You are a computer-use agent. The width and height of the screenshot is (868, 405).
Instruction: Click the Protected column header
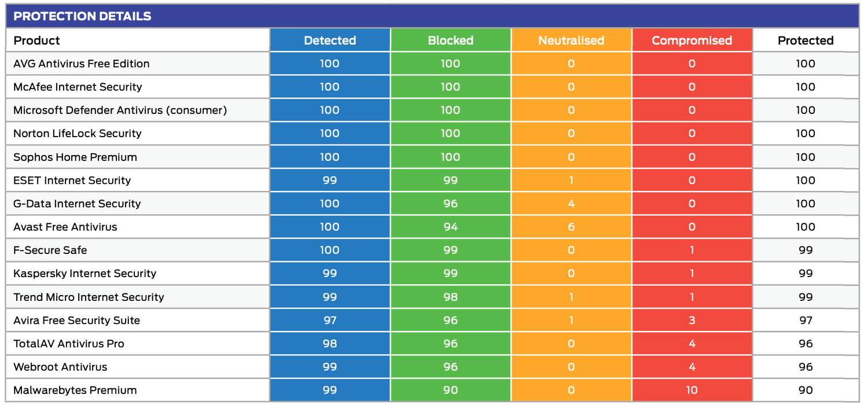[x=805, y=41]
